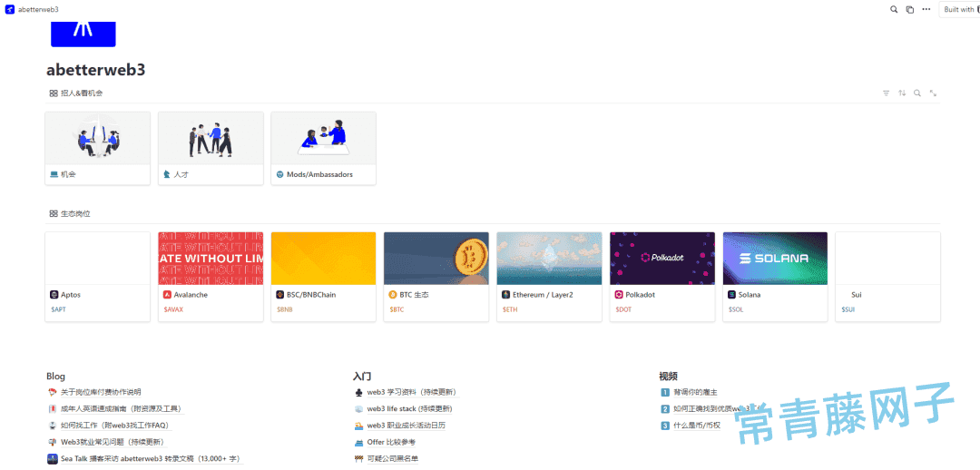Open the BSC/BNBChain yellow cover image
Screen dimensions: 980x470
click(323, 258)
